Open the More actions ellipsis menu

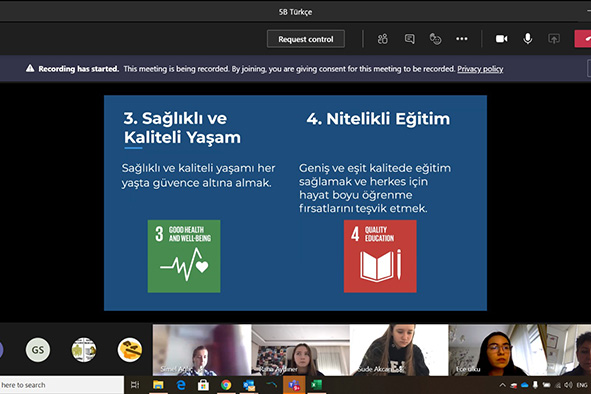(x=462, y=39)
